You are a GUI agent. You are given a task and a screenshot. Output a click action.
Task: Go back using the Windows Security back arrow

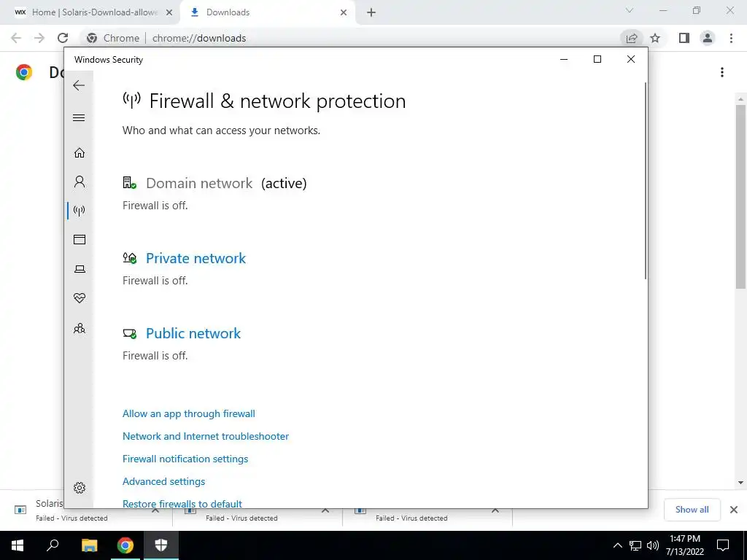pos(79,86)
